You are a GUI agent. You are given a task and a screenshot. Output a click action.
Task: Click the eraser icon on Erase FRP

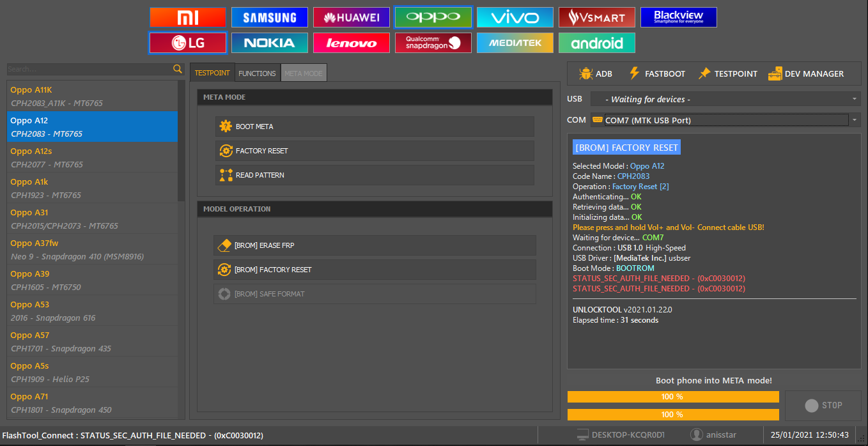pyautogui.click(x=224, y=245)
